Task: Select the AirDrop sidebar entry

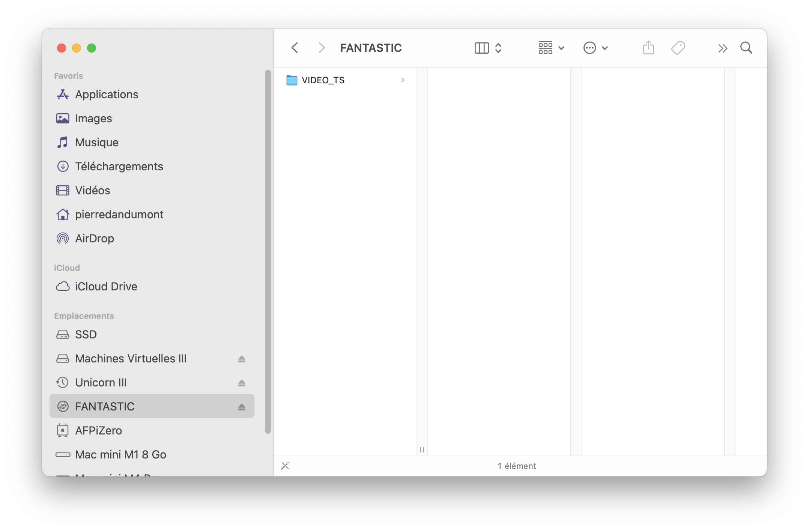Action: [94, 239]
